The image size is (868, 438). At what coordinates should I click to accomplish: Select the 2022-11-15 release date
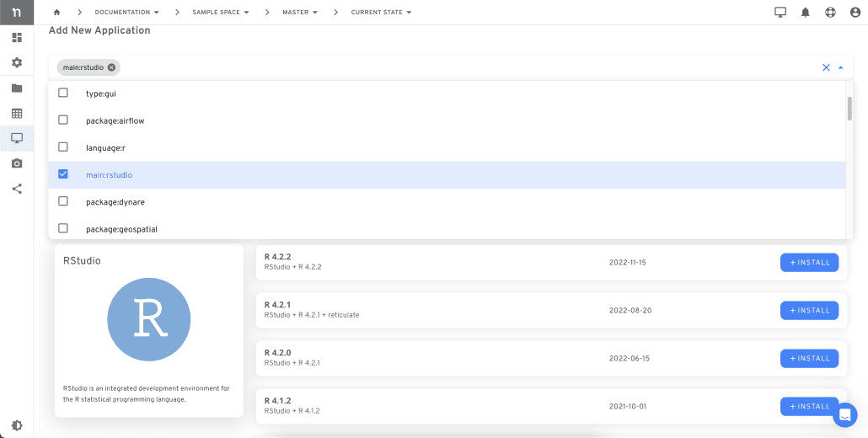[627, 263]
